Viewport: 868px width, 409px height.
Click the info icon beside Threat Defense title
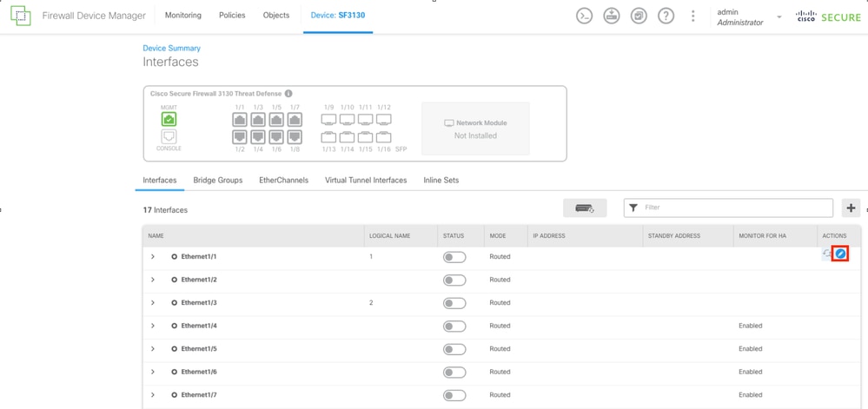coord(288,94)
